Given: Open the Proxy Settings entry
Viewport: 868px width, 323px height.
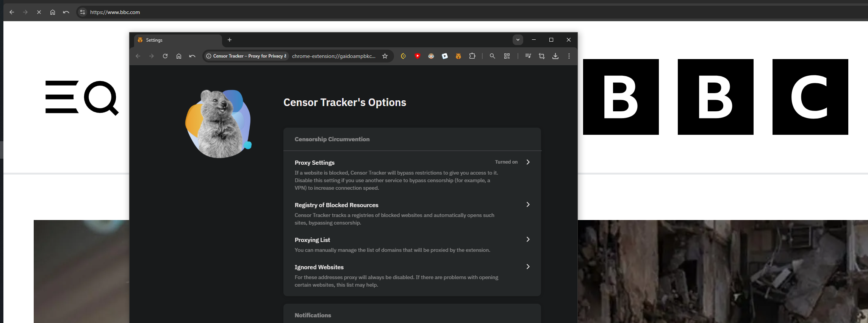Looking at the screenshot, I should point(412,175).
